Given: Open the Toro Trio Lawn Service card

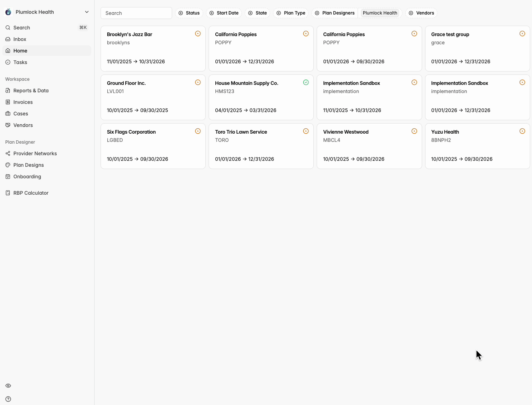Looking at the screenshot, I should 261,146.
